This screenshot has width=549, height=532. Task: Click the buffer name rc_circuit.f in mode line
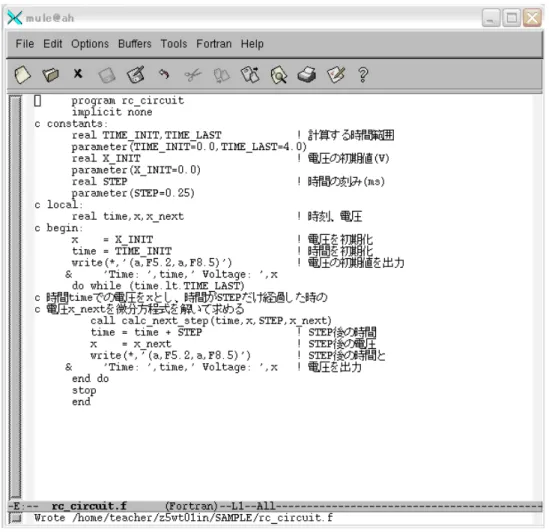pos(89,506)
